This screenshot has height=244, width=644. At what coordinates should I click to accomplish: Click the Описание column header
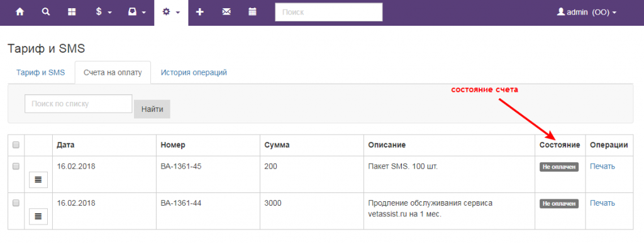click(387, 145)
